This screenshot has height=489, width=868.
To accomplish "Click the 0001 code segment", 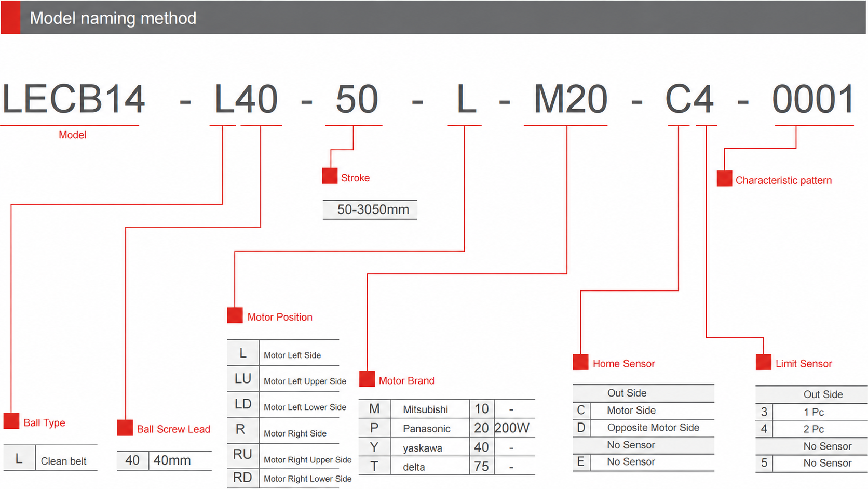I will [813, 99].
